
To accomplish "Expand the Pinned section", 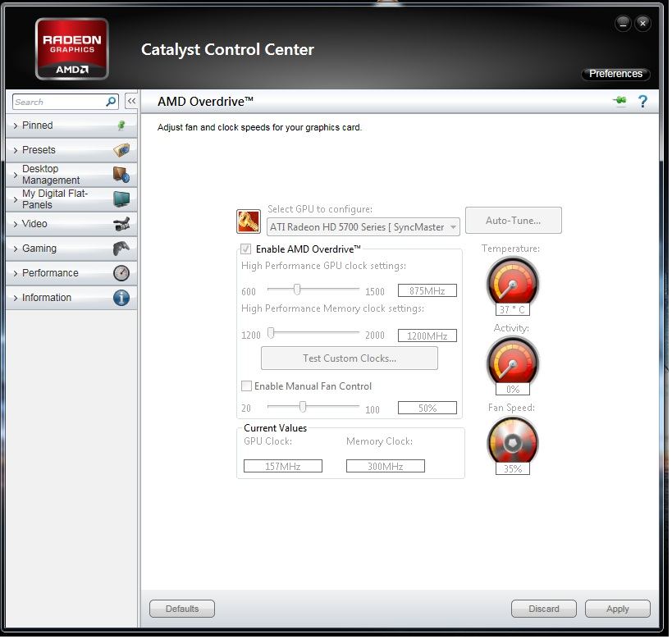I will pos(71,126).
